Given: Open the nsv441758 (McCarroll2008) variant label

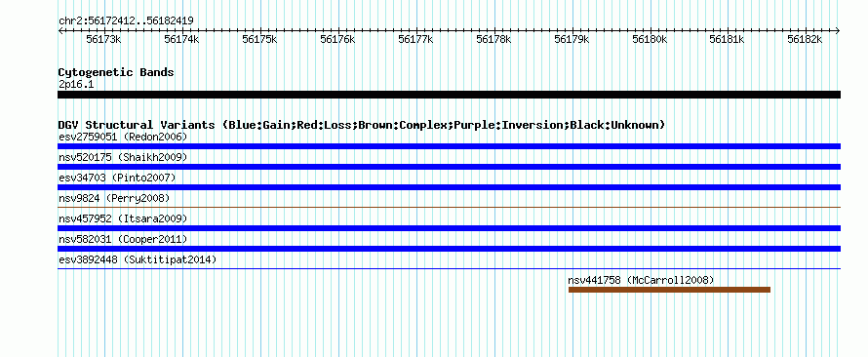Looking at the screenshot, I should point(641,280).
